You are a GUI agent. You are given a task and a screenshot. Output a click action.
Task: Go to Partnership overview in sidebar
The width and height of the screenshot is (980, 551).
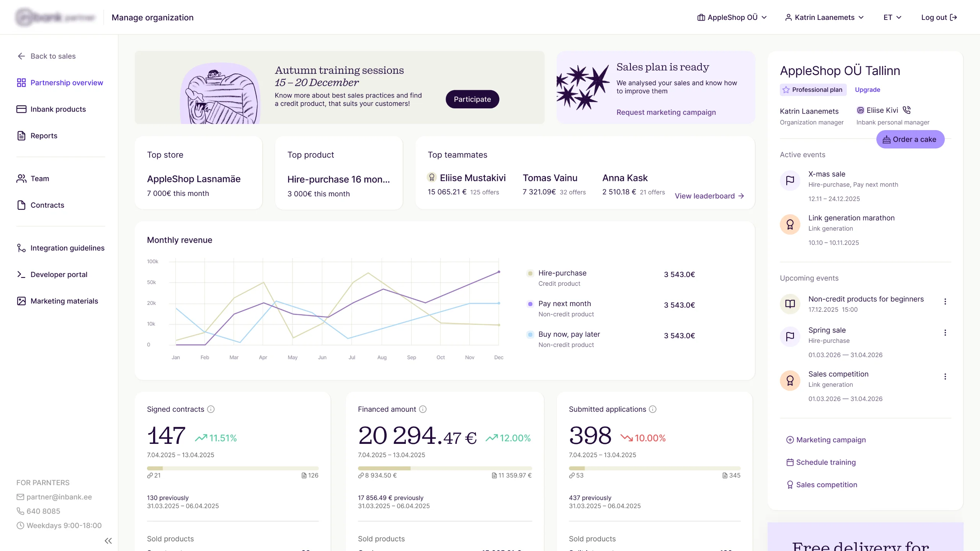click(60, 83)
